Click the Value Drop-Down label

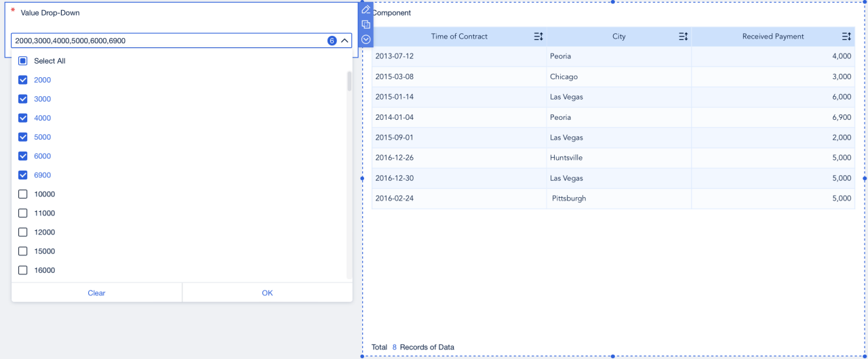point(50,13)
